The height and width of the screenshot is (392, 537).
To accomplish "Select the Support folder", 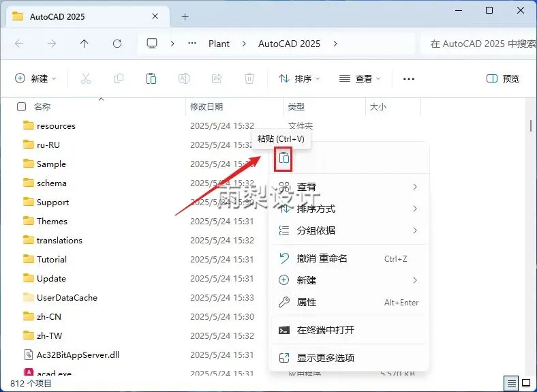I will (x=52, y=202).
